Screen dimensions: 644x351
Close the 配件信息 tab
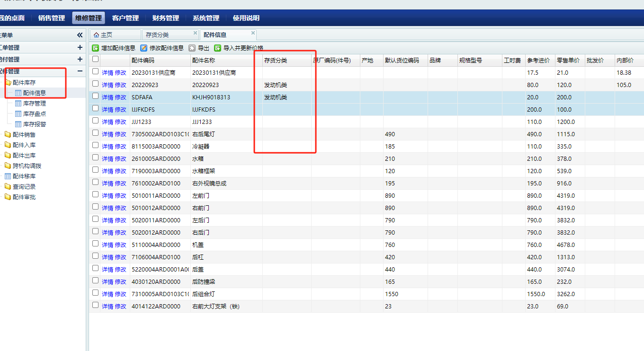[x=253, y=33]
